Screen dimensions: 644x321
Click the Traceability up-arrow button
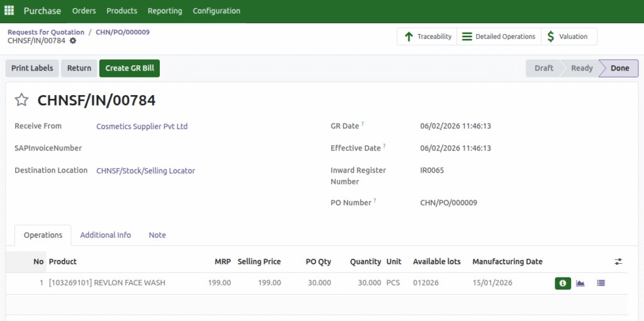428,37
